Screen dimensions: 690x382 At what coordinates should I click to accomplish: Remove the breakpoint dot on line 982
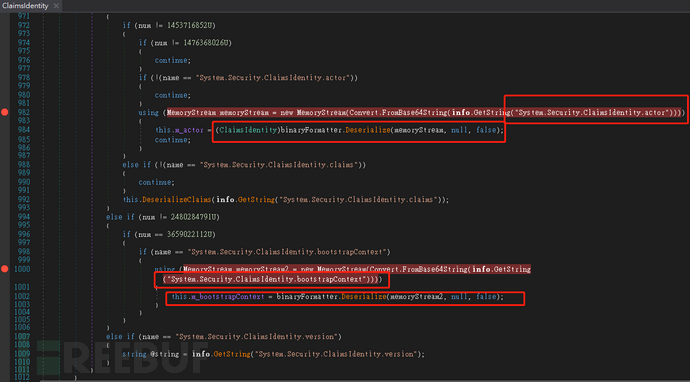click(5, 112)
